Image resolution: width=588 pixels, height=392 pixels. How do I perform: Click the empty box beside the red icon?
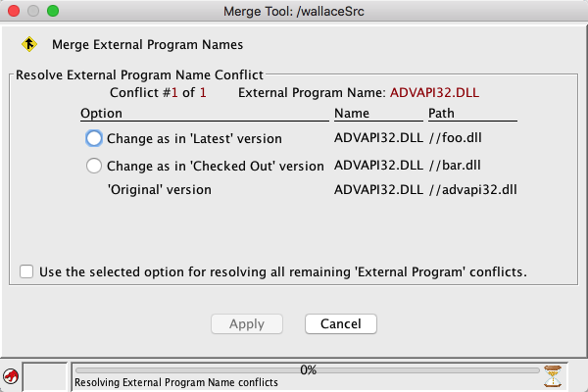(x=43, y=376)
